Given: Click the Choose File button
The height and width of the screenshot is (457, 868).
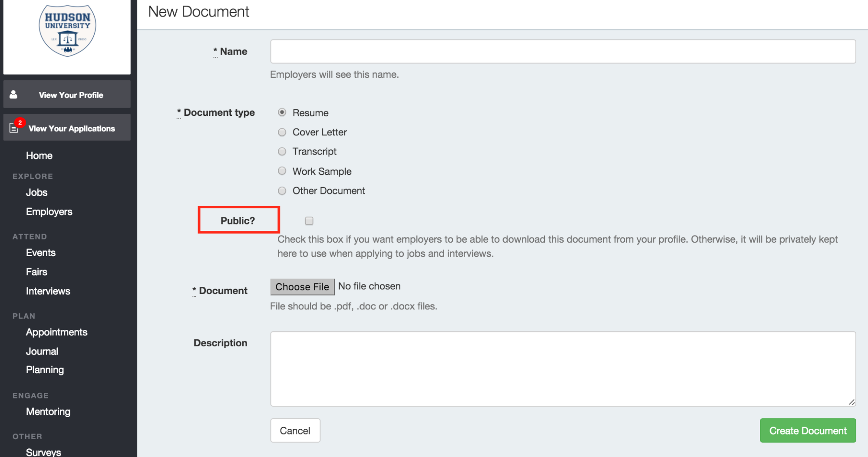Looking at the screenshot, I should coord(302,287).
